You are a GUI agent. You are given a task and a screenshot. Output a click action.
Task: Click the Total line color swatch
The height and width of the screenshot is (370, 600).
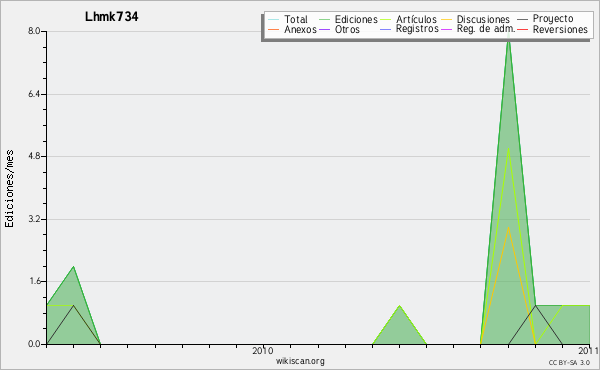274,19
